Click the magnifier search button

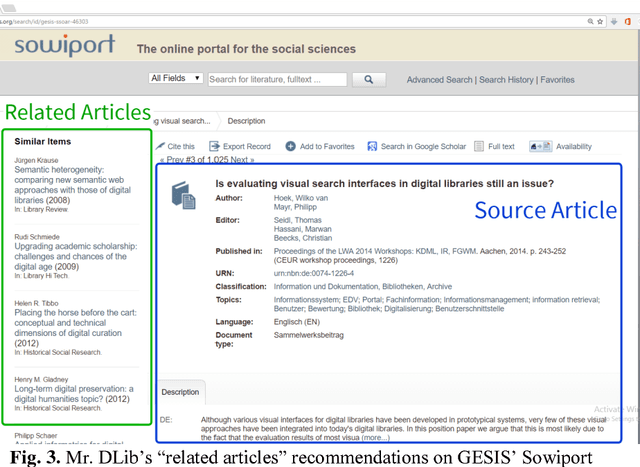click(368, 79)
